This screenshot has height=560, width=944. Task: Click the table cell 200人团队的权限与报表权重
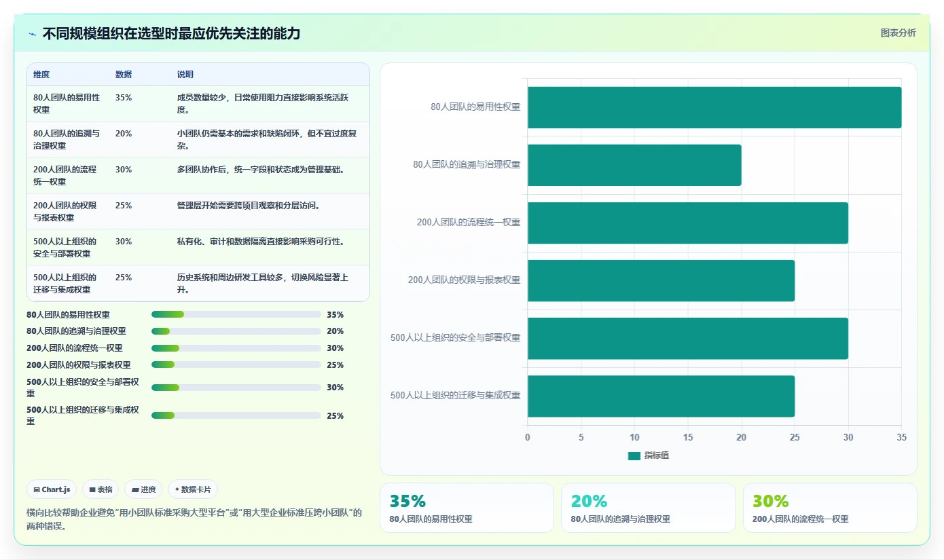(x=67, y=211)
